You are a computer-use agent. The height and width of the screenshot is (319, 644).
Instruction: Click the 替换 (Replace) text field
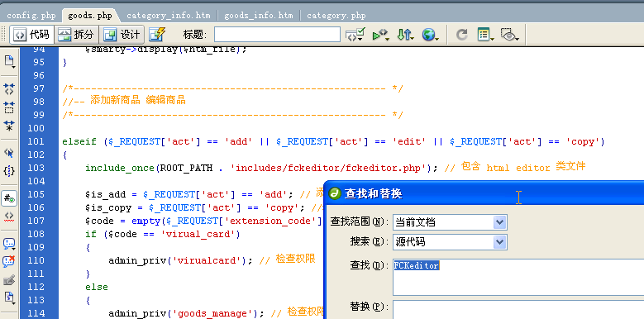tap(518, 310)
